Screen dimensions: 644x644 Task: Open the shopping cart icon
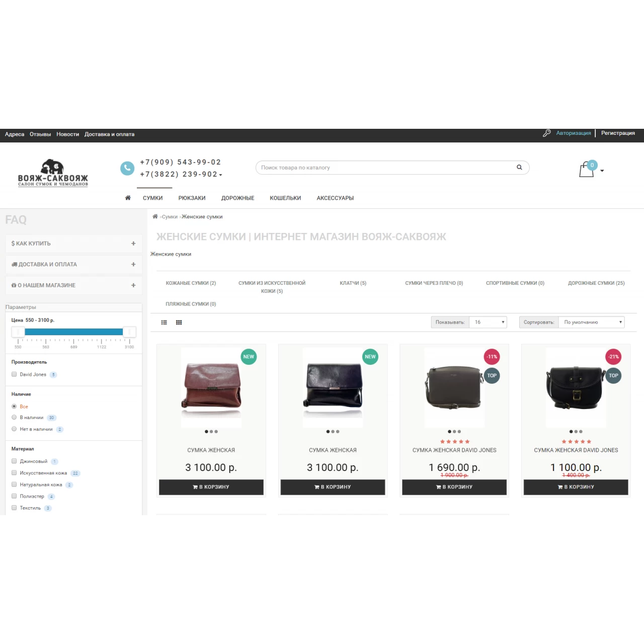tap(587, 169)
